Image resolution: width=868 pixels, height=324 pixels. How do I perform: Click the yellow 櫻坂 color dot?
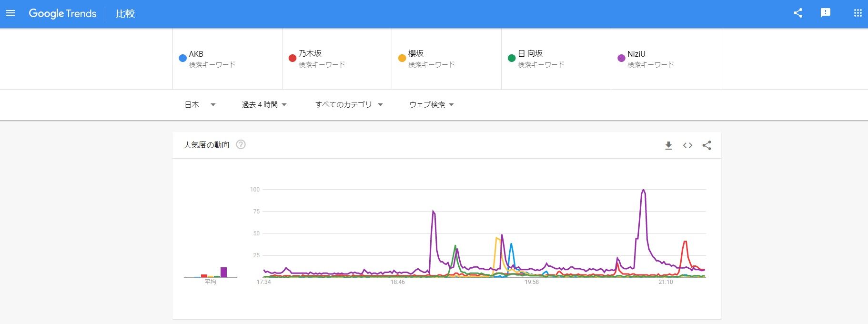coord(402,58)
